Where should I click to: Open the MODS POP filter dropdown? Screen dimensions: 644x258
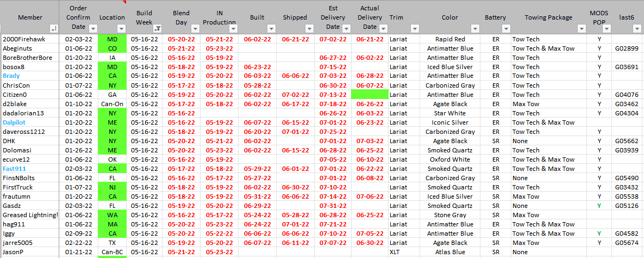(607, 28)
